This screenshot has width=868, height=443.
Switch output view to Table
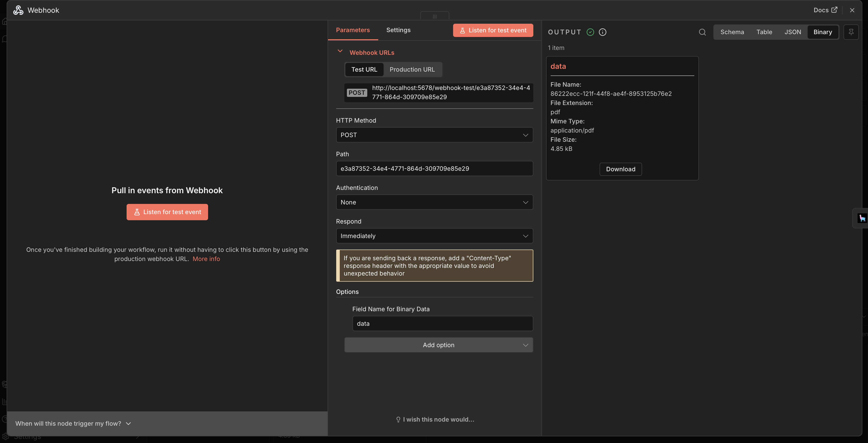point(764,32)
